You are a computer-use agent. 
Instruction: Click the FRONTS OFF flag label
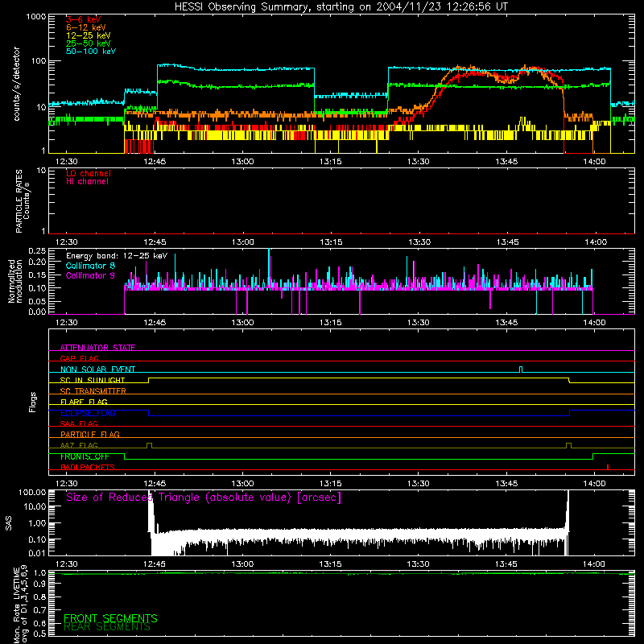(x=85, y=456)
